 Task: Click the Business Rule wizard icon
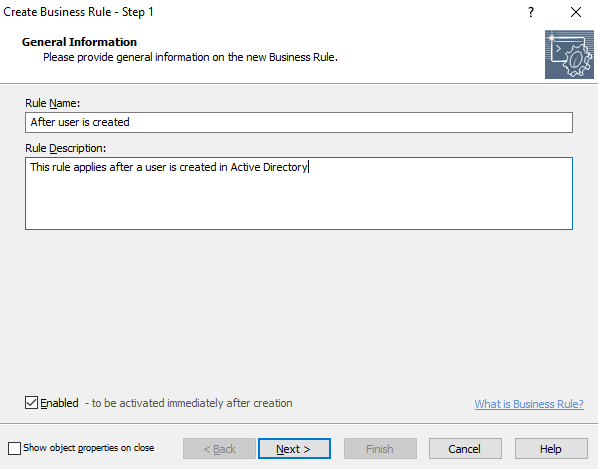569,55
